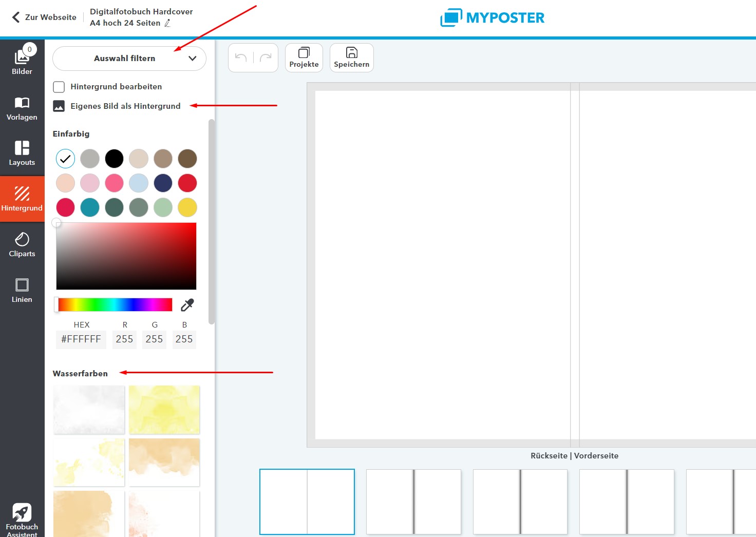Screen dimensions: 756x537
Task: Enable the Hintergrund bearbeiten checkbox
Action: (x=59, y=87)
